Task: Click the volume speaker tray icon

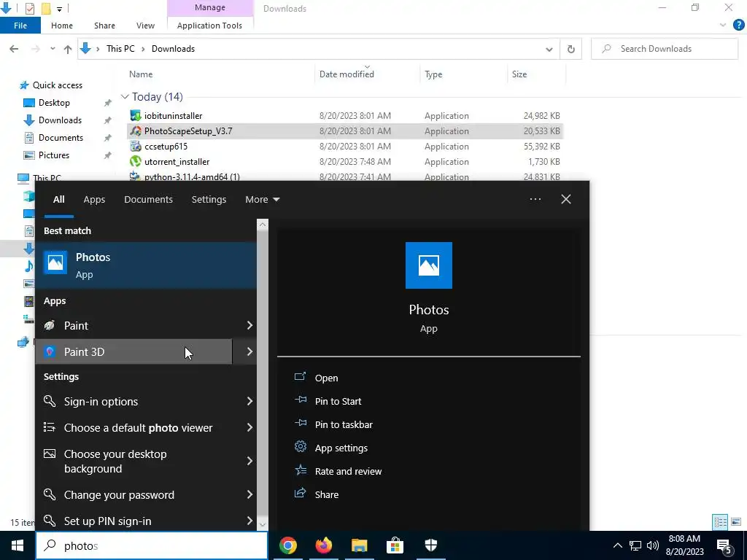Action: pos(653,545)
